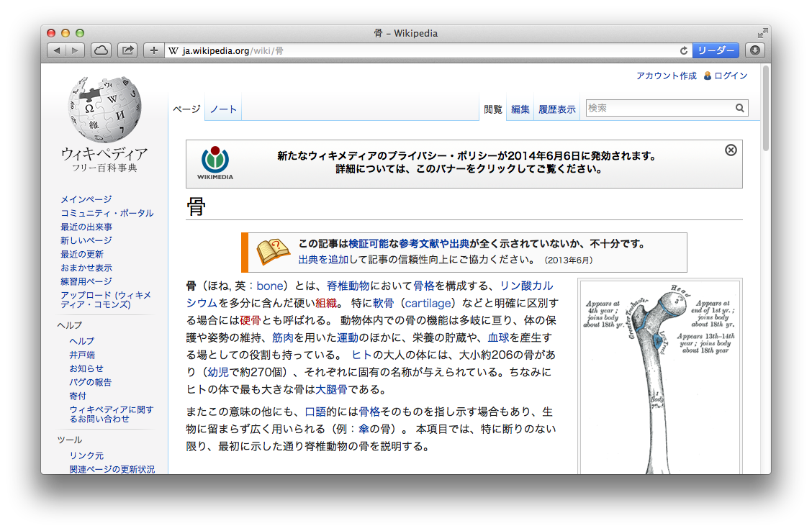Follow the 軟骨 link

pyautogui.click(x=383, y=303)
